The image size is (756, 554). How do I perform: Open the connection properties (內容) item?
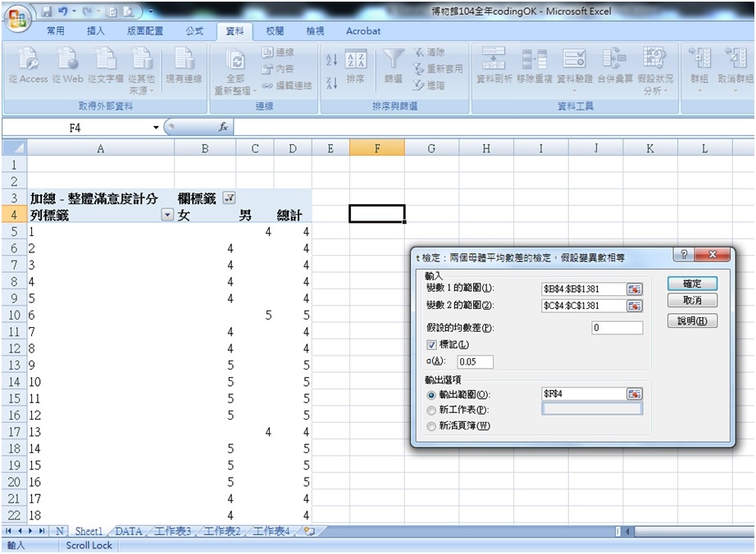(278, 69)
